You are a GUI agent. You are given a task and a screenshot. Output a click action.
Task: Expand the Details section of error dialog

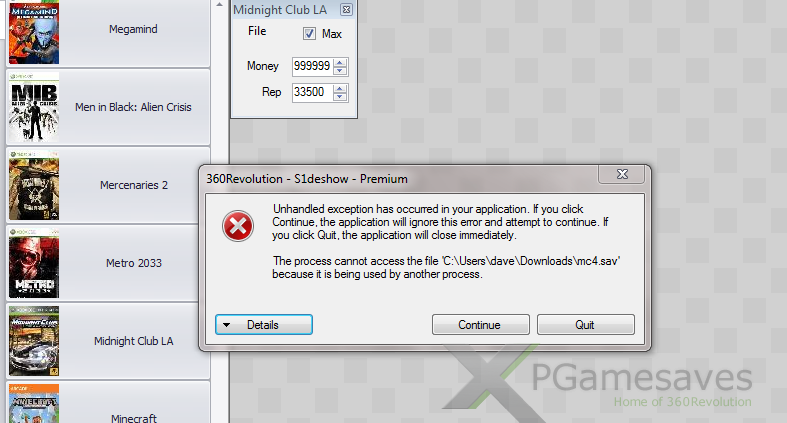pos(264,325)
